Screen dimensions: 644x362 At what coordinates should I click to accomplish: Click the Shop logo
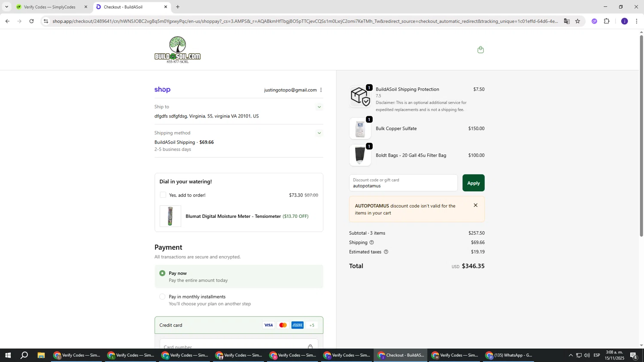click(x=162, y=90)
